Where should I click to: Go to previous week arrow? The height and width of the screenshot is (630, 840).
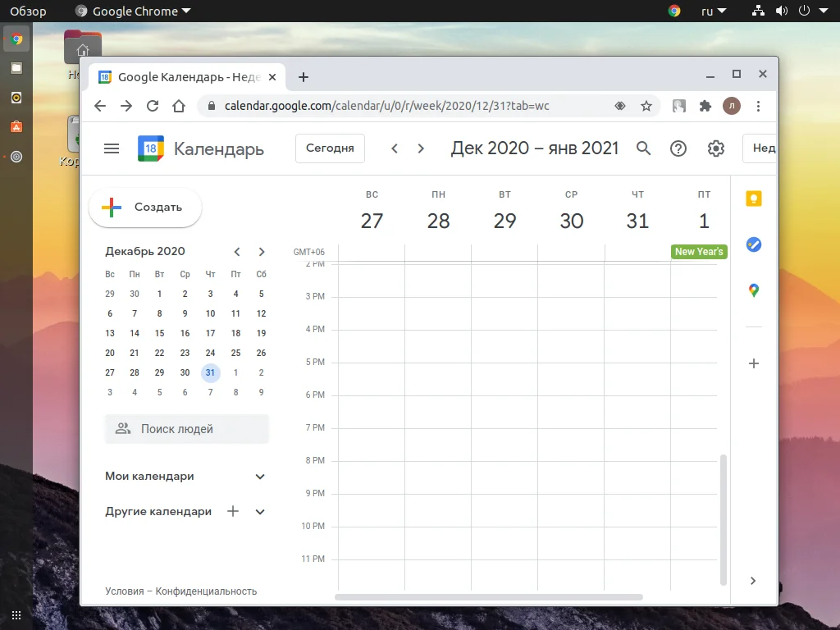pos(395,148)
